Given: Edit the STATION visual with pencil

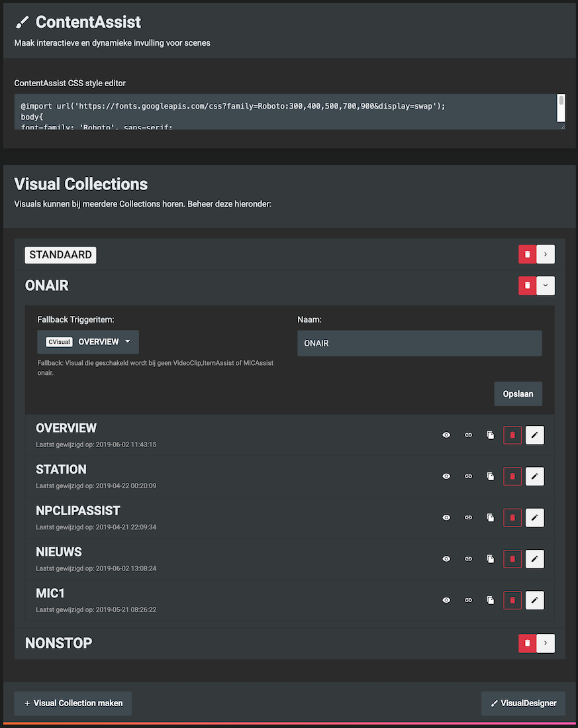Looking at the screenshot, I should coord(535,476).
